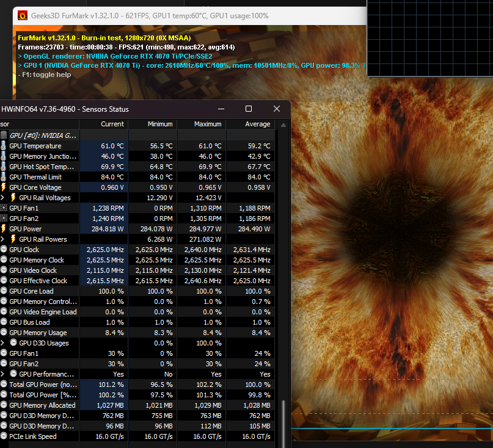The width and height of the screenshot is (493, 448).
Task: Click the GPU Clock sensor icon
Action: pyautogui.click(x=4, y=249)
